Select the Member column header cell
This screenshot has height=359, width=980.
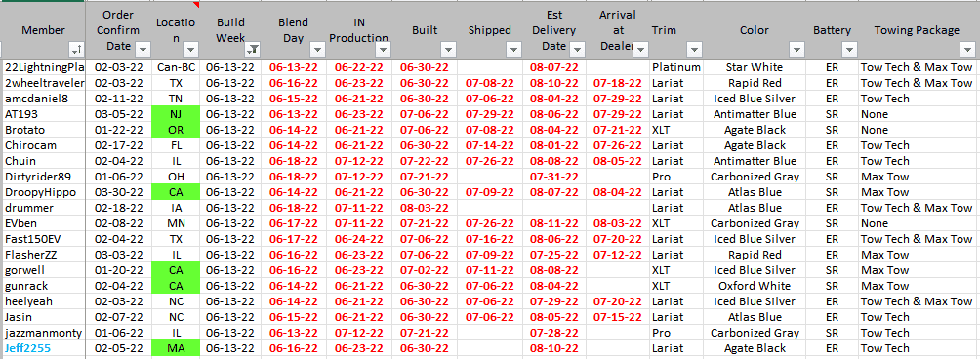pos(43,30)
